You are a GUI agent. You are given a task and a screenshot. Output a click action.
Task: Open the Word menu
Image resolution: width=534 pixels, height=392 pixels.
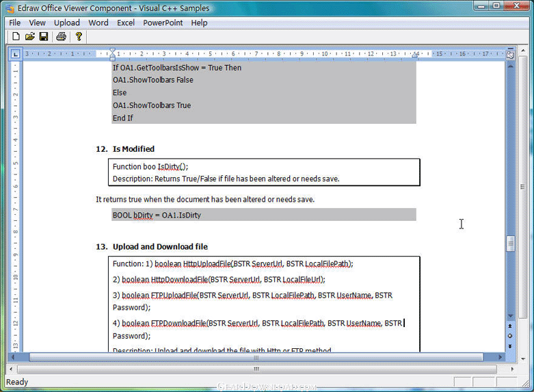click(x=98, y=23)
